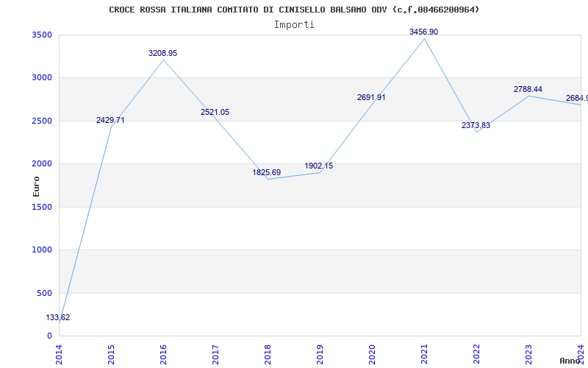Click the y-axis value 2000
The height and width of the screenshot is (368, 588).
(x=43, y=163)
